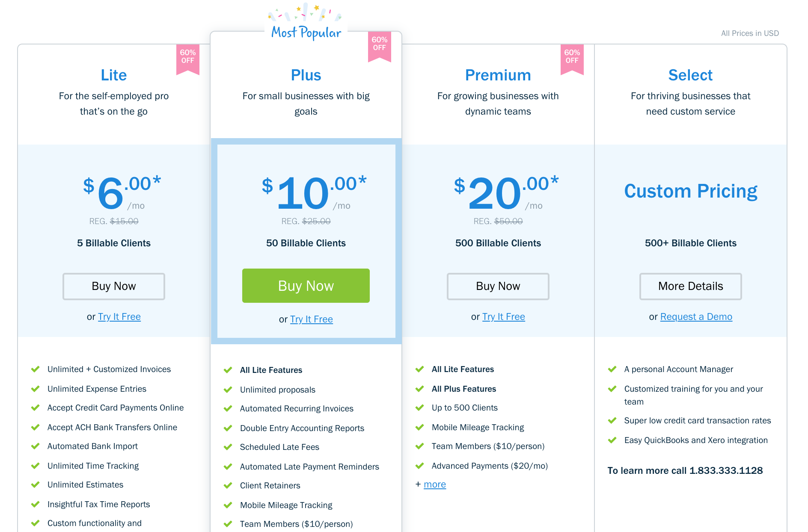
Task: Expand the Premium features with more link
Action: [435, 485]
